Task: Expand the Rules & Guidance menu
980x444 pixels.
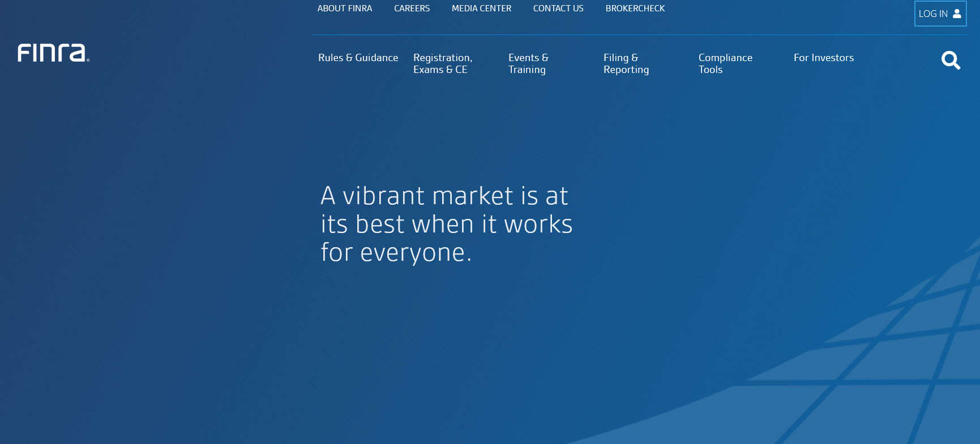Action: (x=358, y=58)
